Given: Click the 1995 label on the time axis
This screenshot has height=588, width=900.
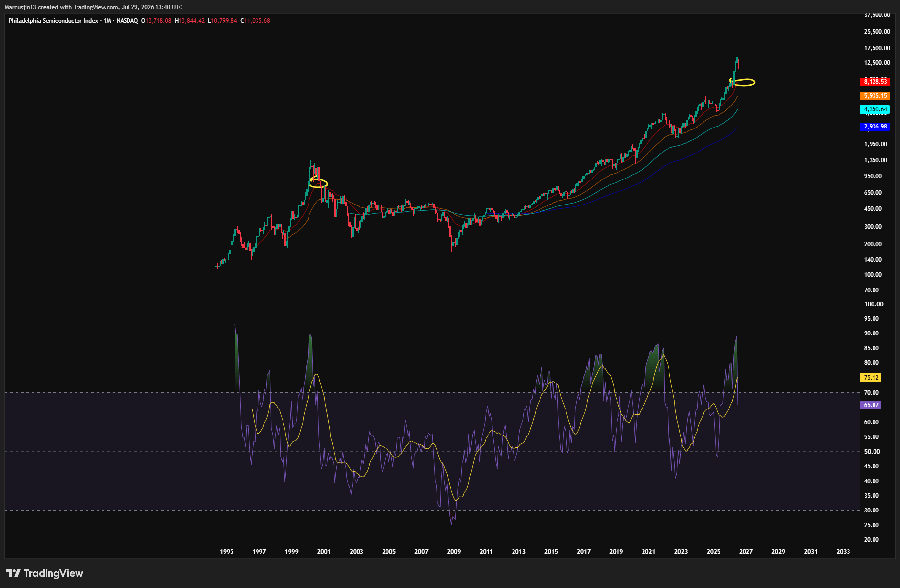Looking at the screenshot, I should (x=227, y=552).
